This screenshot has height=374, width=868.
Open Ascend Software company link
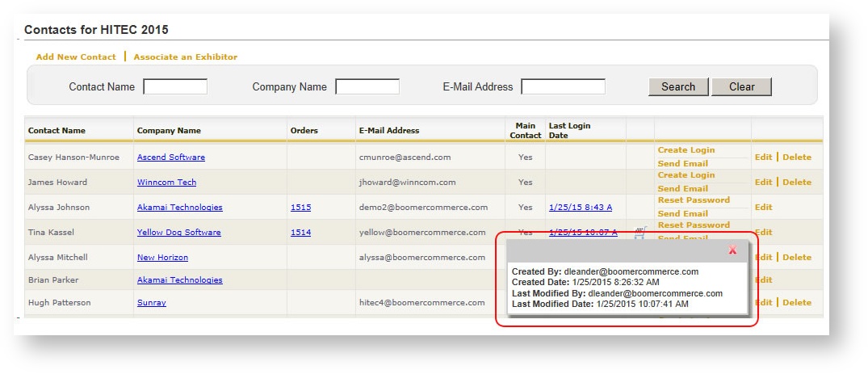(x=171, y=158)
